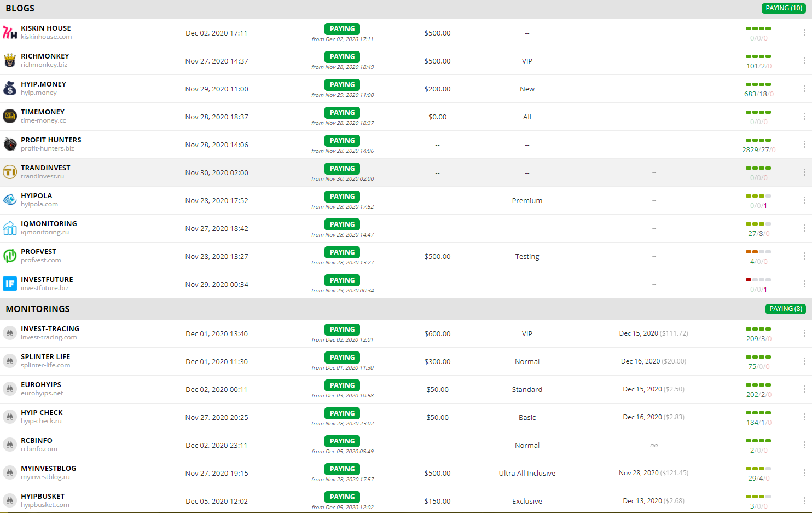This screenshot has height=513, width=812.
Task: Open the three-dot menu for Kiskin House
Action: click(804, 33)
